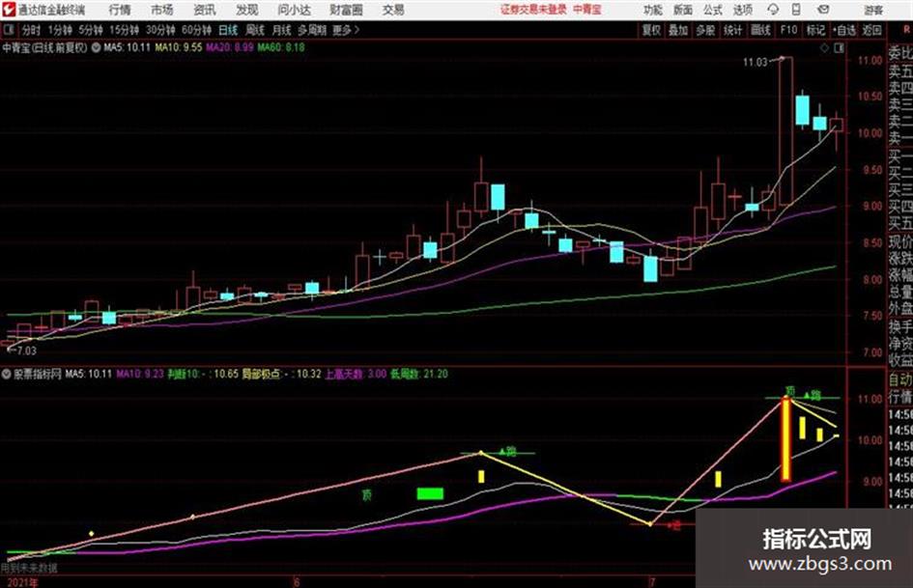Viewport: 913px width, 588px height.
Task: Open the sub-indicator dropdown circle arrow
Action: 7,374
